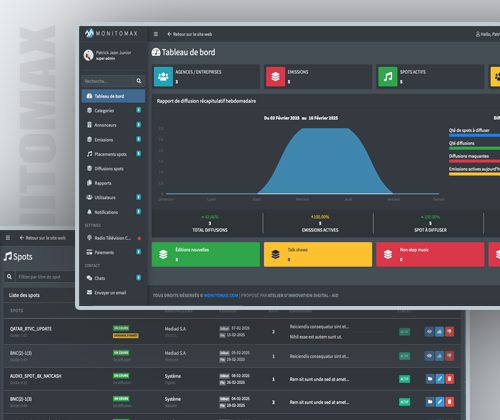Expand the Radio Télévision settings item
Screen dimensions: 500x420
[113, 238]
